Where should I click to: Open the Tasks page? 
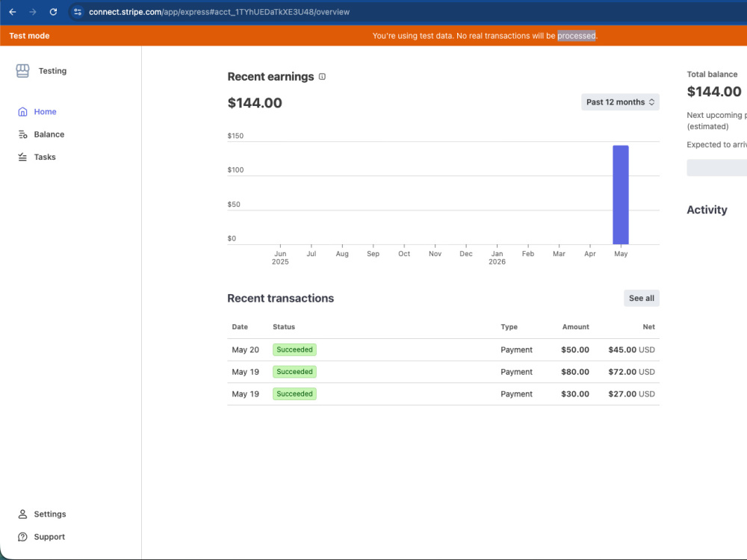(45, 157)
